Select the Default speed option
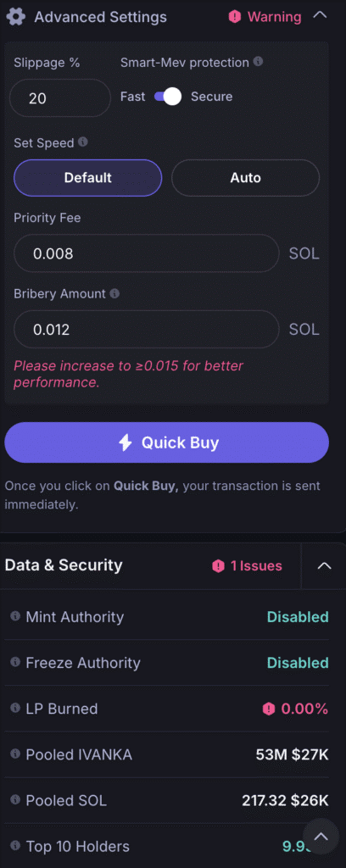Screen dimensions: 346x868 [x=88, y=178]
